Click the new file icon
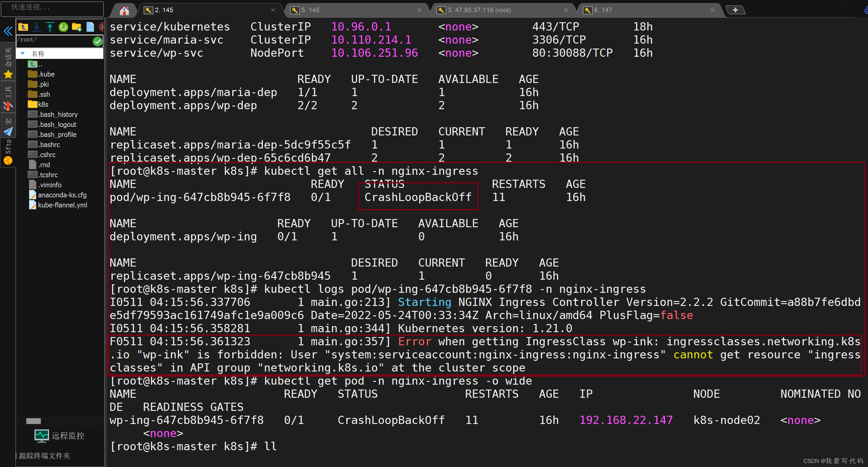Image resolution: width=868 pixels, height=467 pixels. [x=90, y=27]
